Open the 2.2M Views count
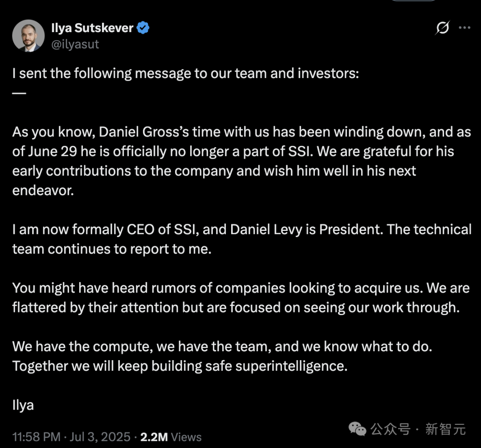481x448 pixels. point(171,437)
